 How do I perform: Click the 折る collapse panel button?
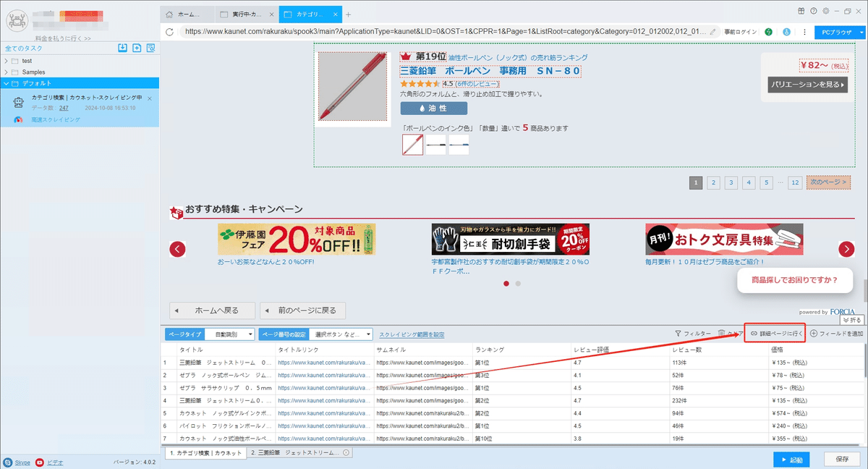pos(852,320)
